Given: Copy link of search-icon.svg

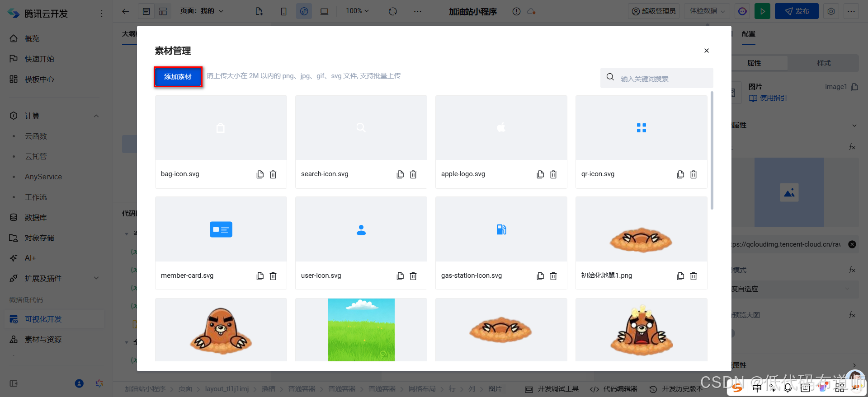Looking at the screenshot, I should coord(400,174).
